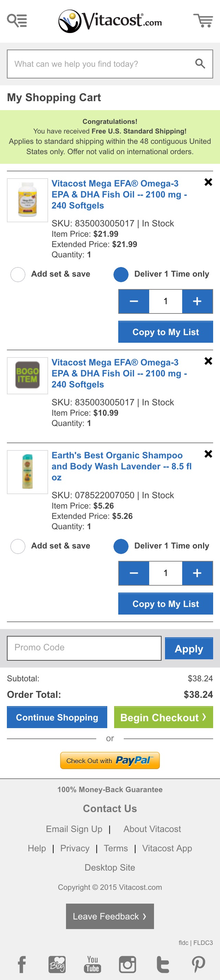The image size is (220, 980).
Task: Apply the promo code
Action: coord(189,649)
